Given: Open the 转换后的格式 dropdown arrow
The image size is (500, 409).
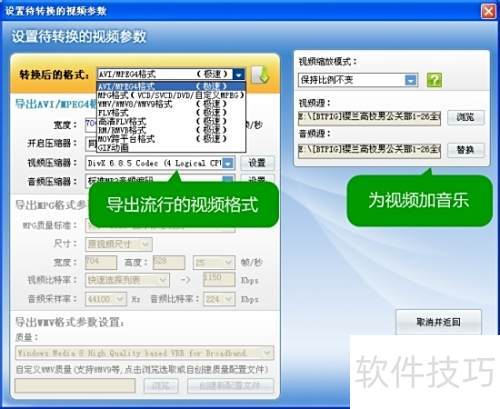Looking at the screenshot, I should (238, 74).
